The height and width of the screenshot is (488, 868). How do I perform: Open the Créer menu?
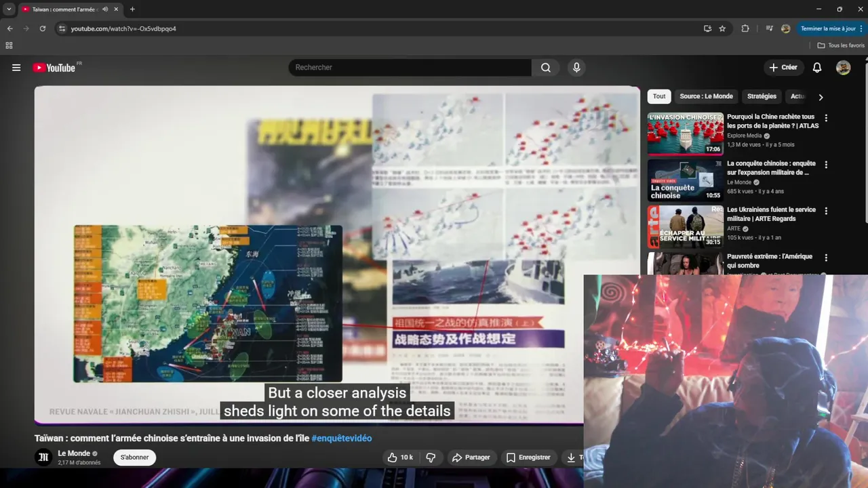coord(783,68)
